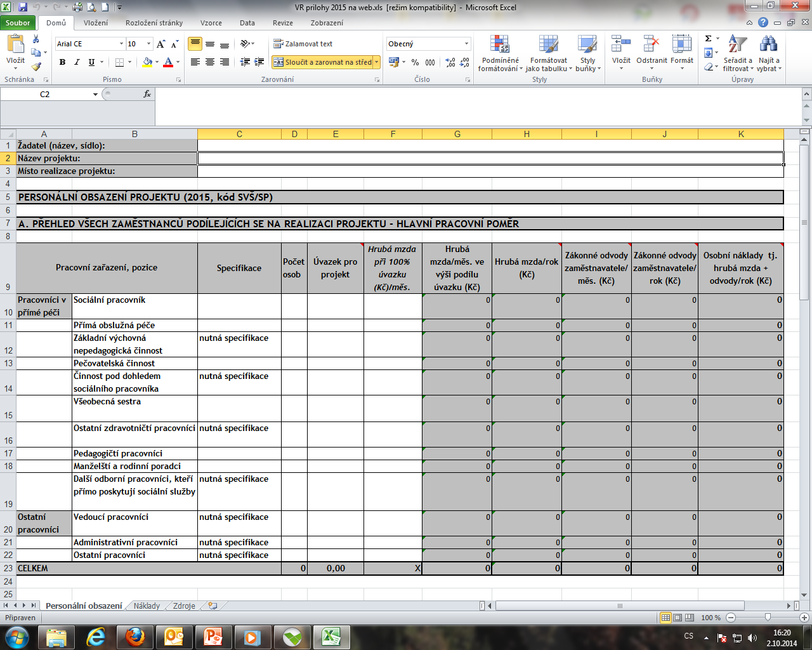Click the Cut scissors icon

coord(36,39)
